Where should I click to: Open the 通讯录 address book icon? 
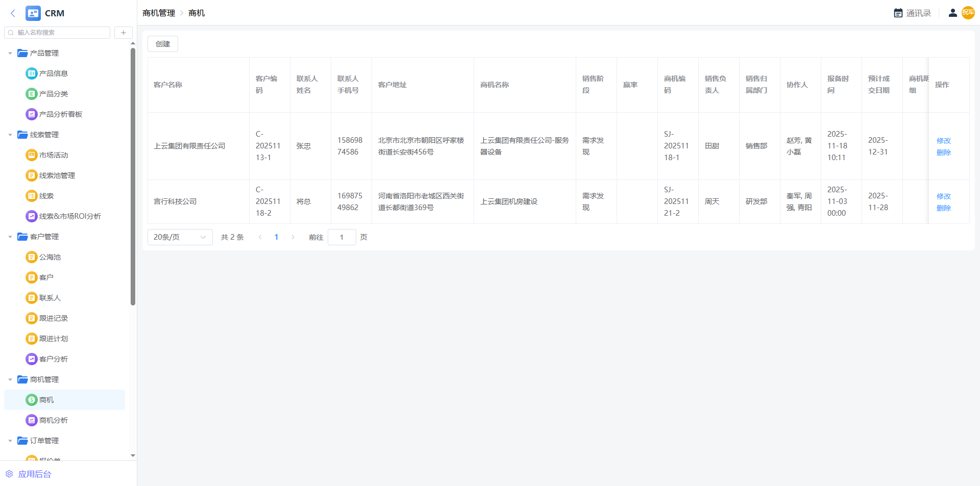click(898, 13)
